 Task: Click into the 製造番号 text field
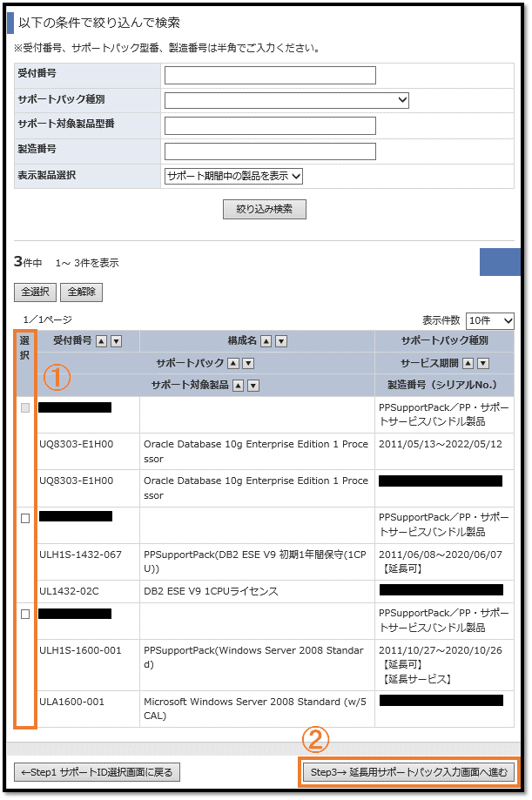(270, 151)
